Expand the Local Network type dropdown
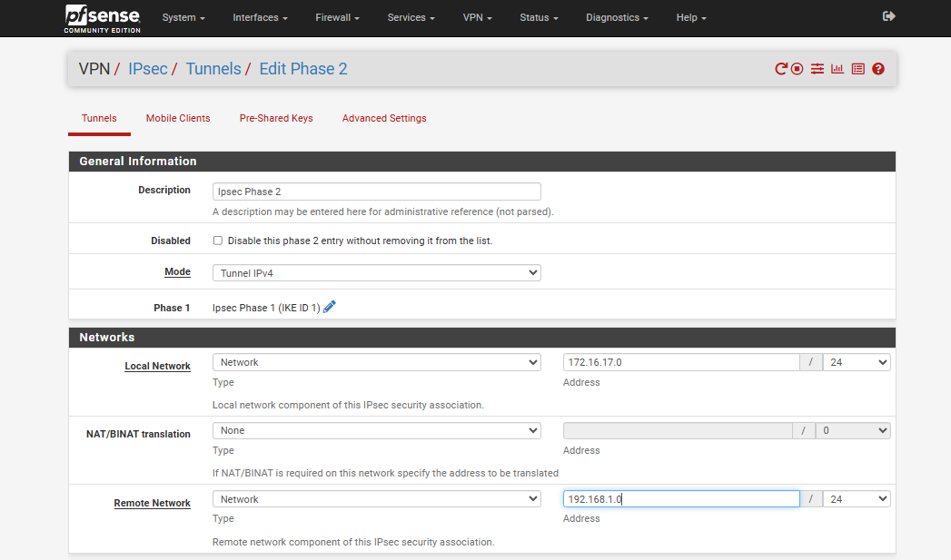 [376, 362]
